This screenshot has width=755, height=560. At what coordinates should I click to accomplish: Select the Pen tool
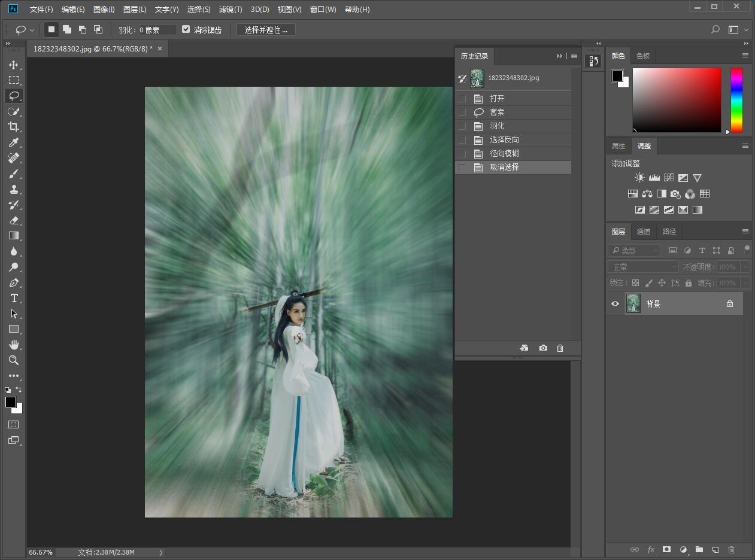14,282
